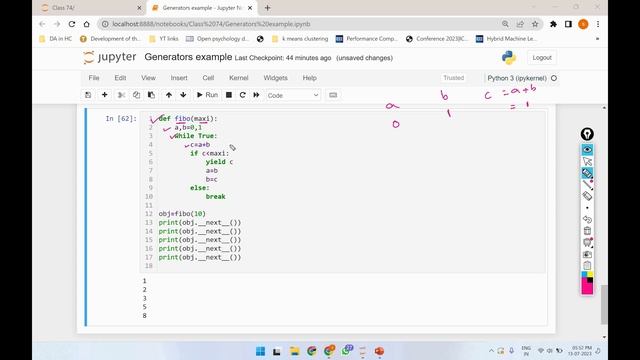Expand the system tray hidden icons
Viewport: 640px width, 360px height.
coord(491,351)
